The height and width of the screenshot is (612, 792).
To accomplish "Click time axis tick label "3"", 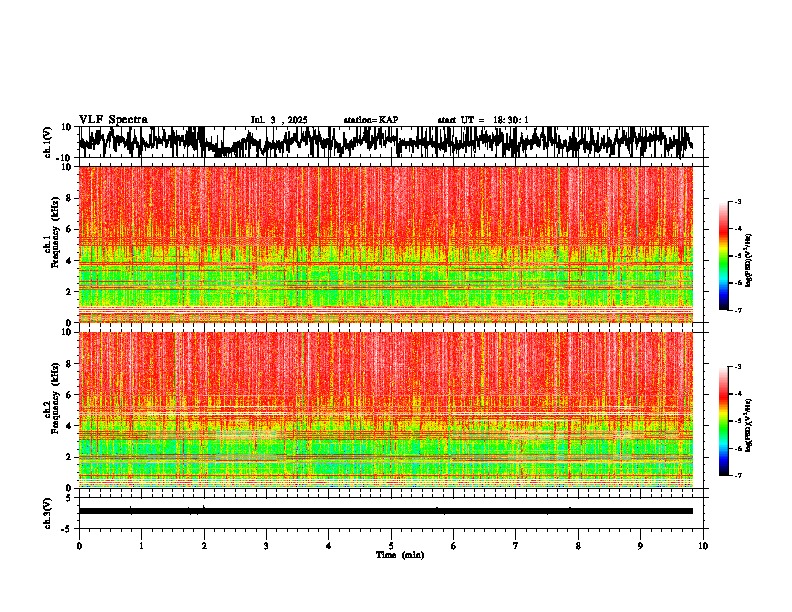I will 266,546.
